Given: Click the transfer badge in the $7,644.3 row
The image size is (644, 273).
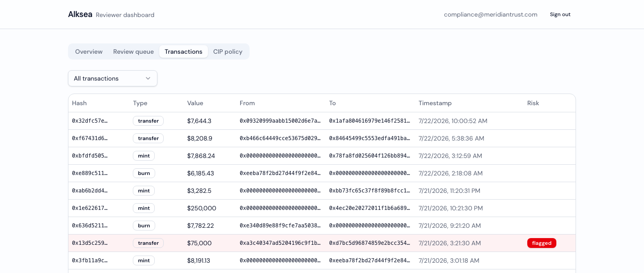Looking at the screenshot, I should pyautogui.click(x=148, y=121).
